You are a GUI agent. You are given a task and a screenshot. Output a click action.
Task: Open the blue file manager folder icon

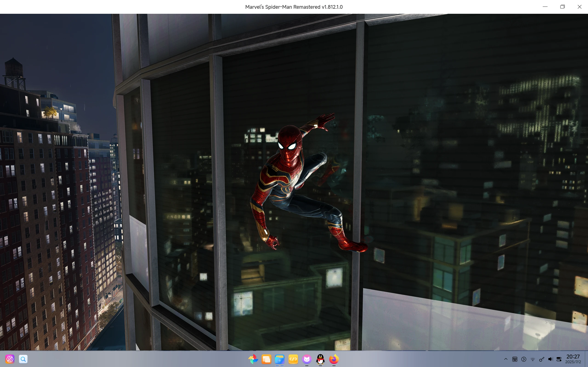[x=280, y=359]
